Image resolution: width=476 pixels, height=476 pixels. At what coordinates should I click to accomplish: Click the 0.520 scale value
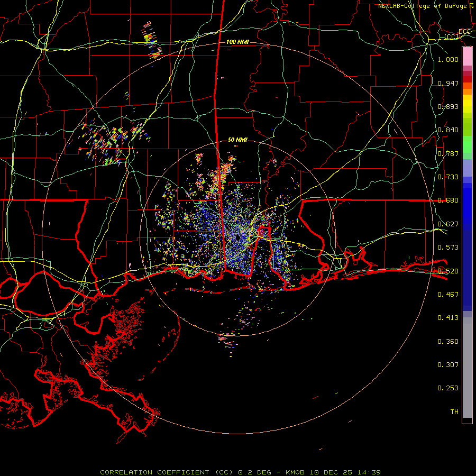(x=448, y=271)
